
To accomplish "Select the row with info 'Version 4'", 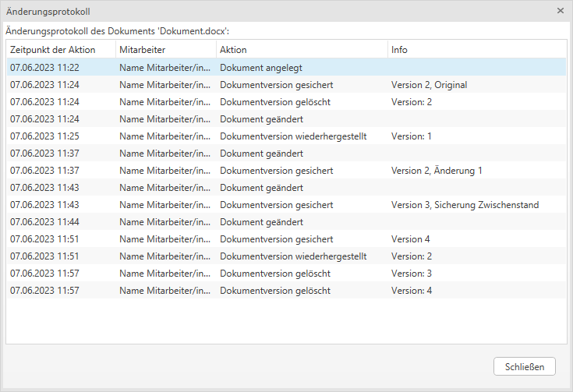I will [x=410, y=239].
